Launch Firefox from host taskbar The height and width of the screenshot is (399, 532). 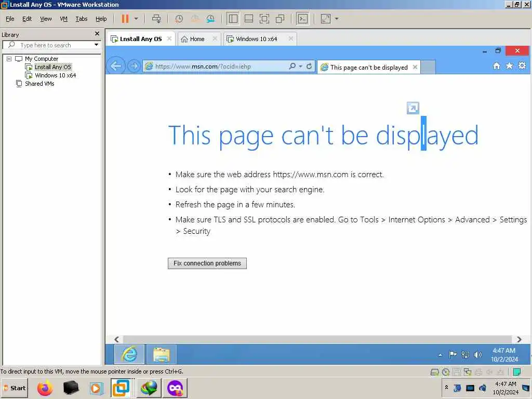pos(45,388)
